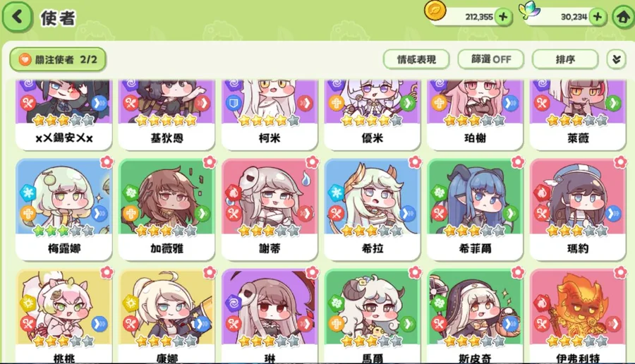Viewport: 635px width, 364px height.
Task: Tap the fire element icon on 伊弗利特
Action: [x=541, y=303]
